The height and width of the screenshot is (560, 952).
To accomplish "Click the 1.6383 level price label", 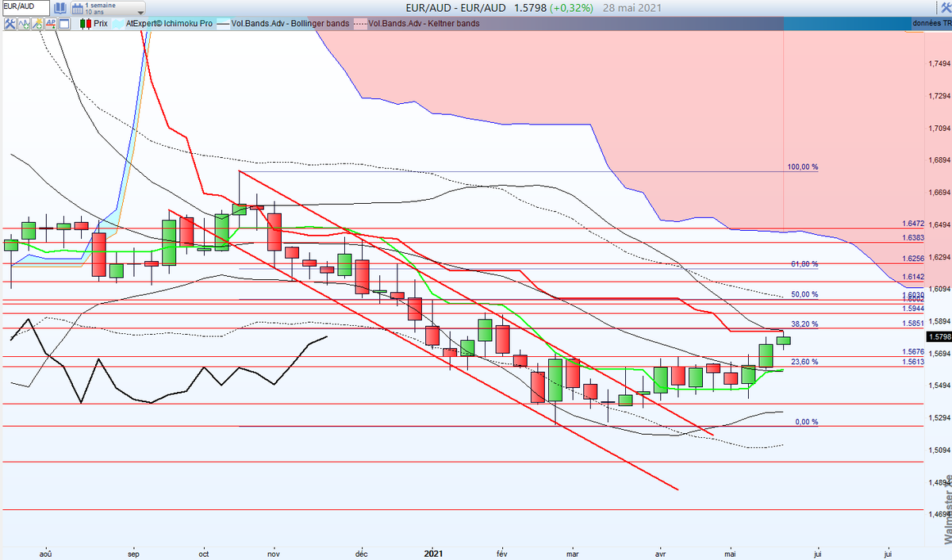I will pyautogui.click(x=912, y=238).
